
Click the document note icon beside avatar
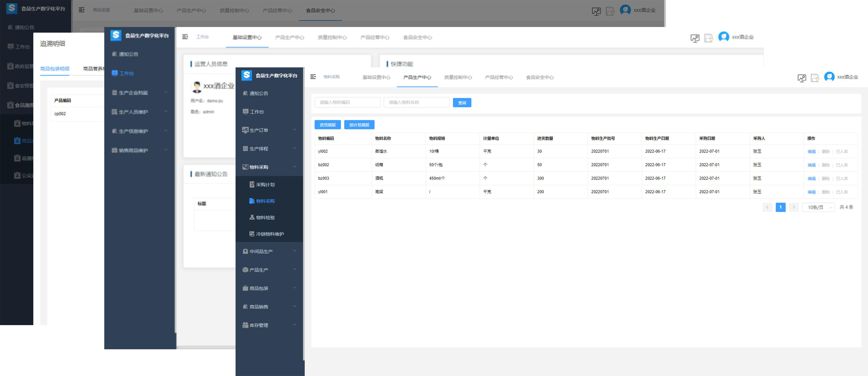point(815,78)
